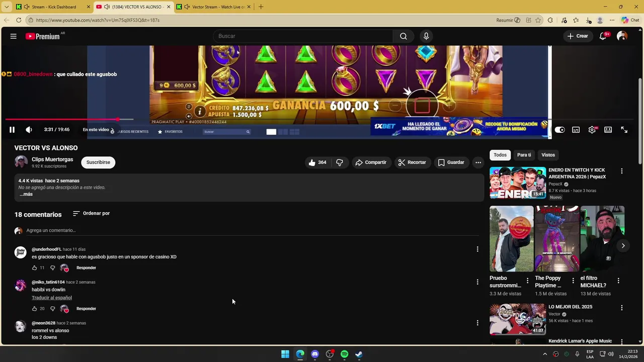Click the search magnifier button
Viewport: 644px width, 362px height.
[x=404, y=36]
